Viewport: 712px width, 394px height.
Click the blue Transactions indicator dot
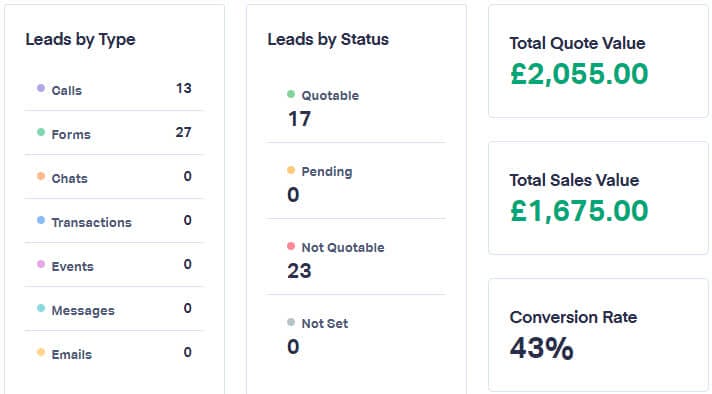click(x=41, y=220)
